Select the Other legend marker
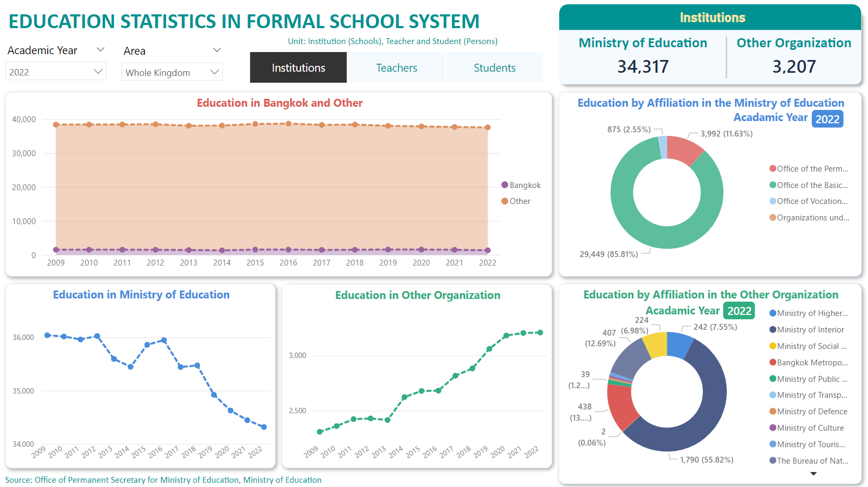868x487 pixels. [505, 201]
